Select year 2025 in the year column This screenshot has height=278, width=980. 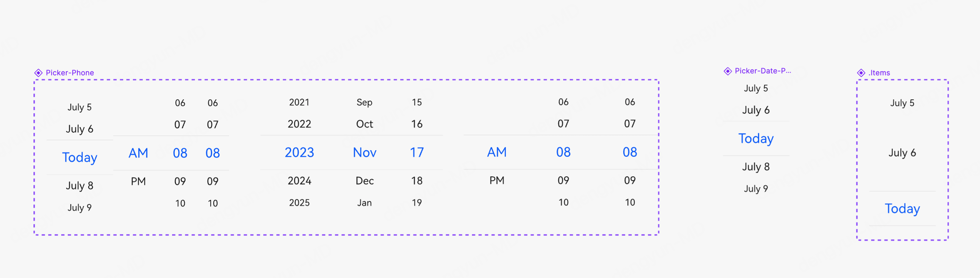click(x=299, y=203)
